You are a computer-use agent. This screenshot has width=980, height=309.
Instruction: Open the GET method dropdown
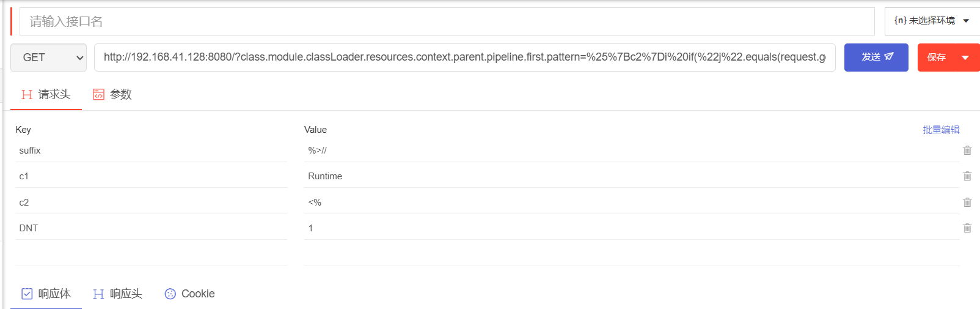[x=48, y=58]
